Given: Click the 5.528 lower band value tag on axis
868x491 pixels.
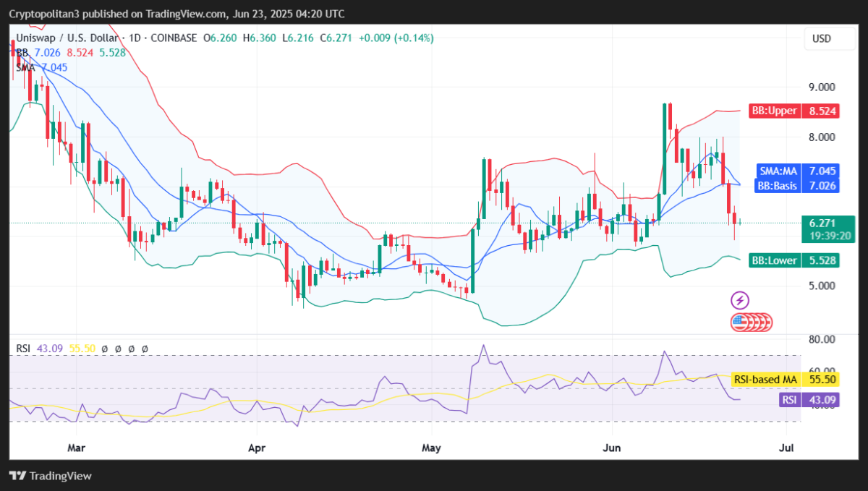Looking at the screenshot, I should (820, 260).
